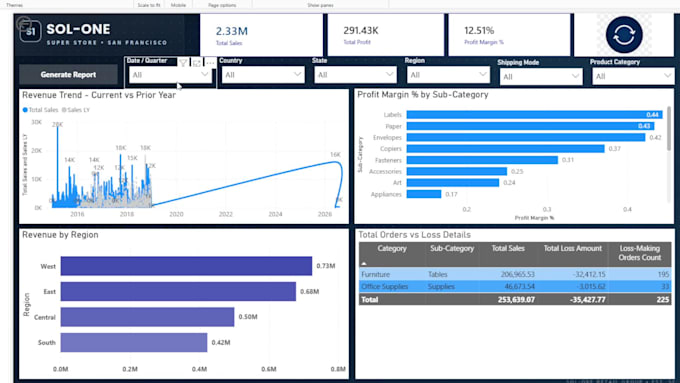Click the -35,427.77 total loss value
This screenshot has height=383, width=680.
(x=588, y=300)
